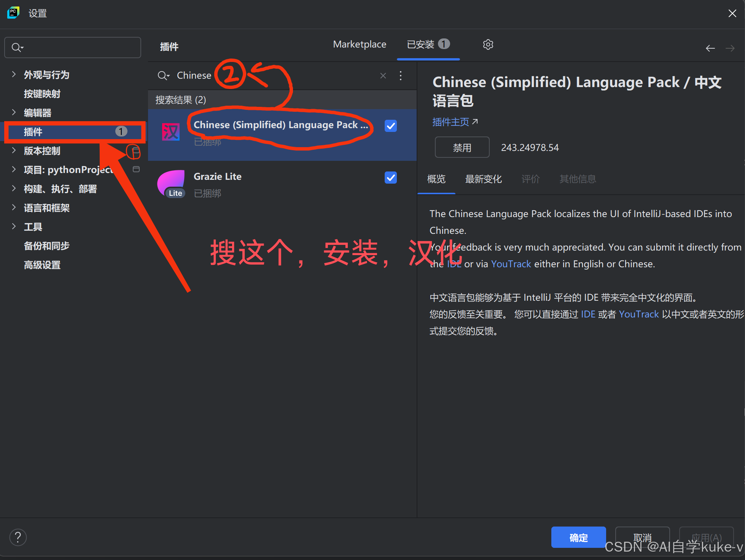Click the Chinese Language Pack icon
The image size is (745, 560).
tap(170, 132)
